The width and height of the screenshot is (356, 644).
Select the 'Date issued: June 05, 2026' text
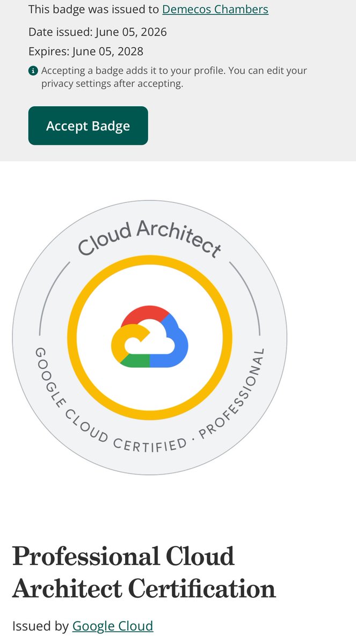coord(98,32)
